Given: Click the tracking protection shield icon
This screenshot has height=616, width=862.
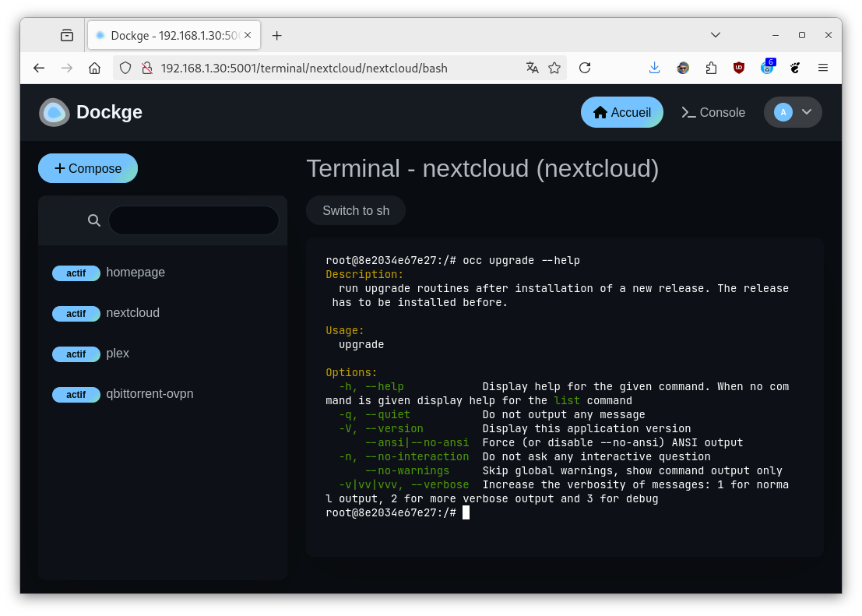Looking at the screenshot, I should (x=125, y=68).
